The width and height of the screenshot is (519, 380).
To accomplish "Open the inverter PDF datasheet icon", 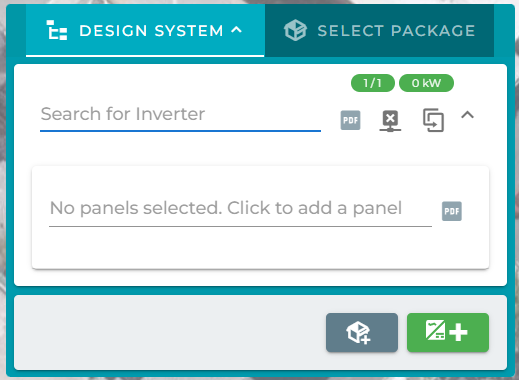I will tap(350, 120).
